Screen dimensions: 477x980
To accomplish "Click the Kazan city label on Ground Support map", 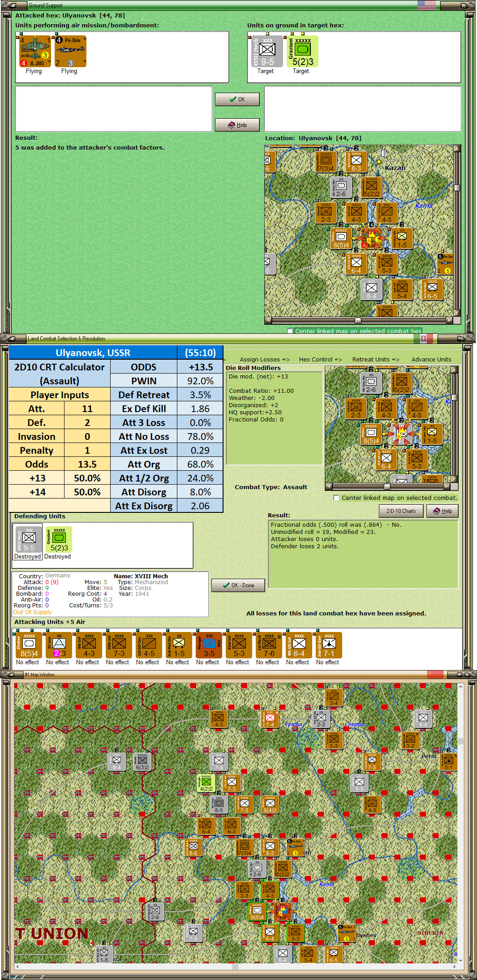I will (x=395, y=168).
